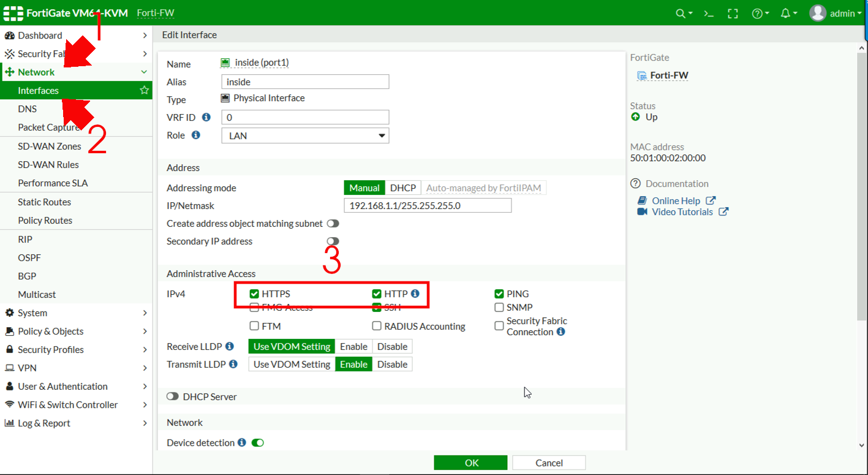The width and height of the screenshot is (868, 475).
Task: Click the admin user avatar
Action: pos(818,13)
